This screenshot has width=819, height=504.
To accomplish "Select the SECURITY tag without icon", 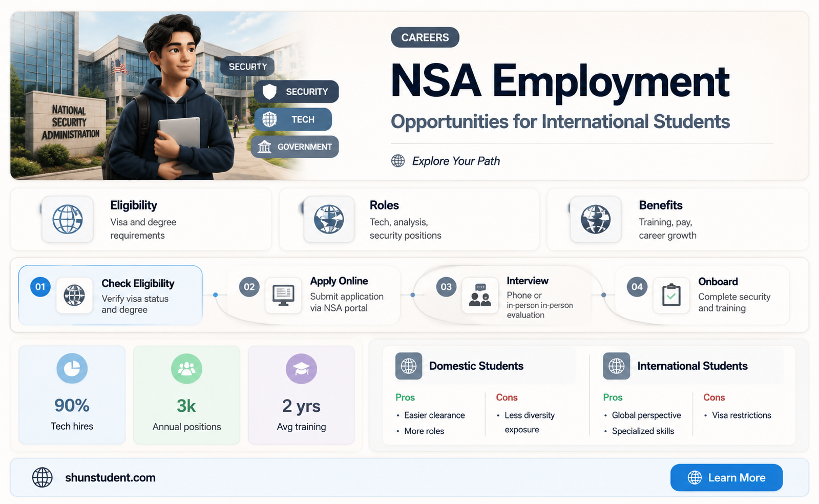I will tap(248, 67).
